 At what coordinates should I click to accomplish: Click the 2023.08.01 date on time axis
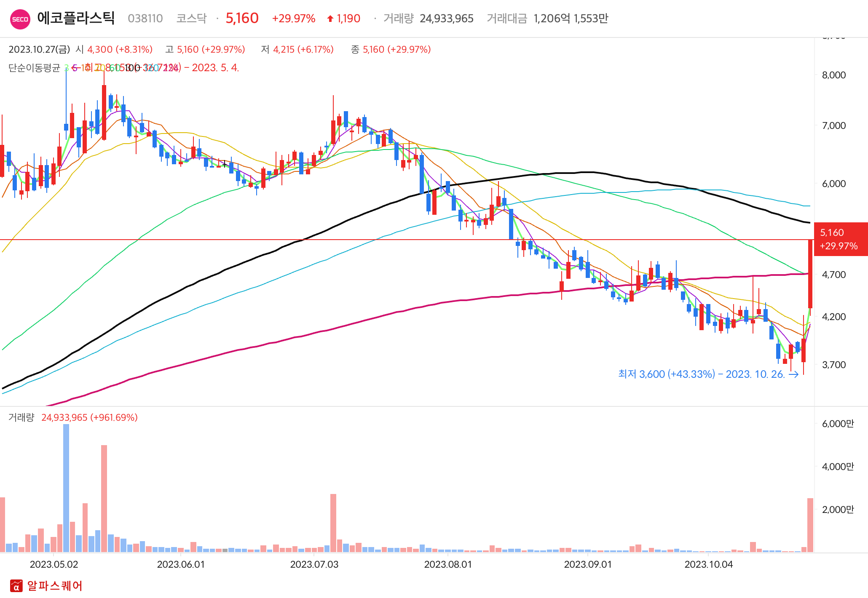click(448, 564)
